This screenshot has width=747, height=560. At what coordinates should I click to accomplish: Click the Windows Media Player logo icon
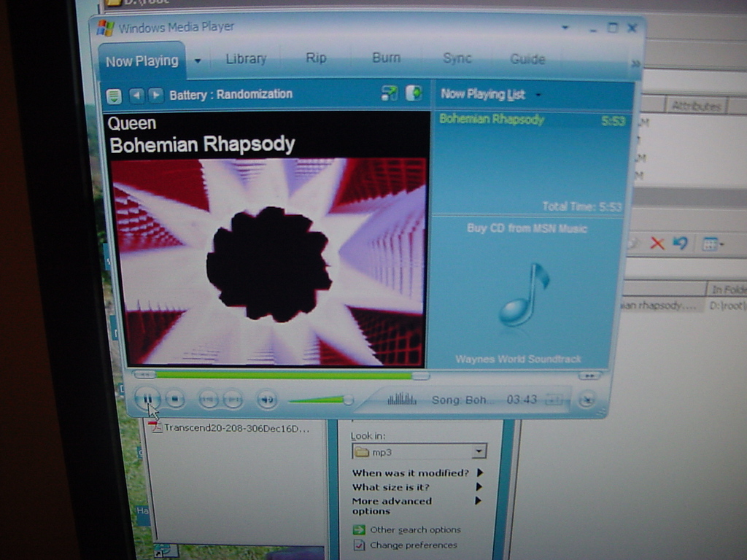[x=105, y=28]
